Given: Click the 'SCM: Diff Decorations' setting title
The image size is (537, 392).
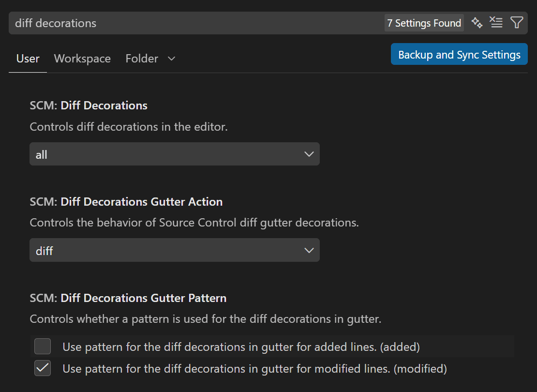Looking at the screenshot, I should tap(89, 105).
